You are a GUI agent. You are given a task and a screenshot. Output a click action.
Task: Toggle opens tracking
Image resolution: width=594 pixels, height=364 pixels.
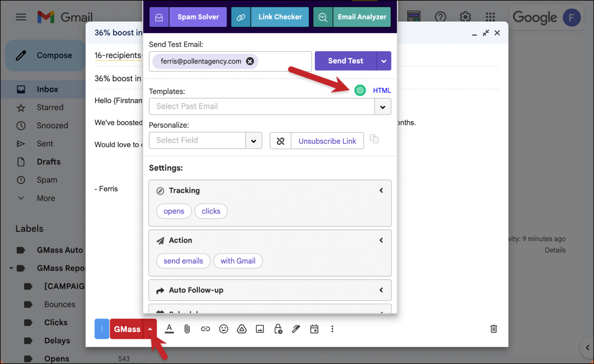[x=174, y=211]
